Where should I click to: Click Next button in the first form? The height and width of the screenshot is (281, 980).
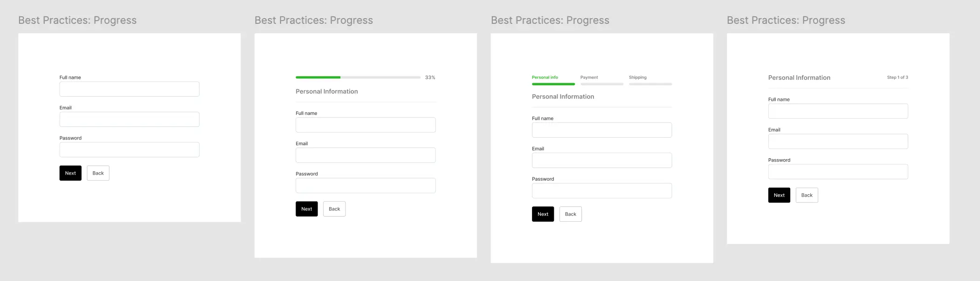[x=70, y=173]
